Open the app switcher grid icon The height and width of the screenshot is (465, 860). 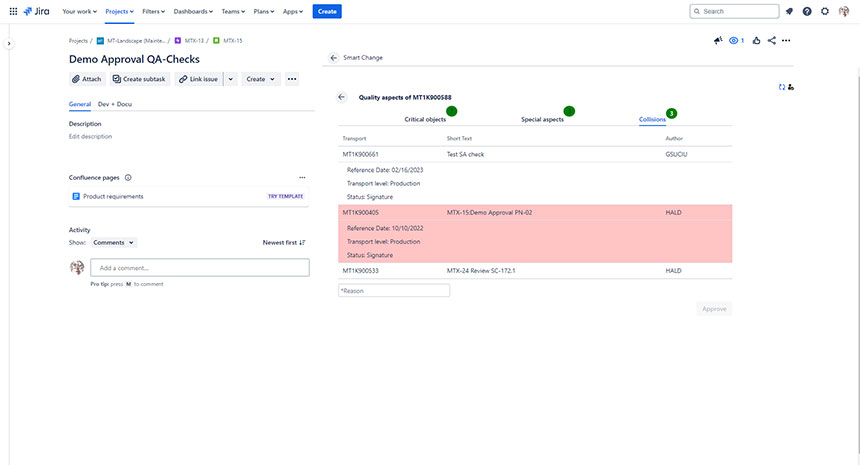click(13, 11)
